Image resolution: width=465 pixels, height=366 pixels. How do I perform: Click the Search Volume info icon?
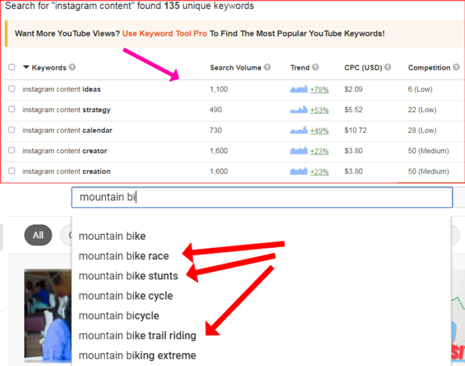pos(267,67)
